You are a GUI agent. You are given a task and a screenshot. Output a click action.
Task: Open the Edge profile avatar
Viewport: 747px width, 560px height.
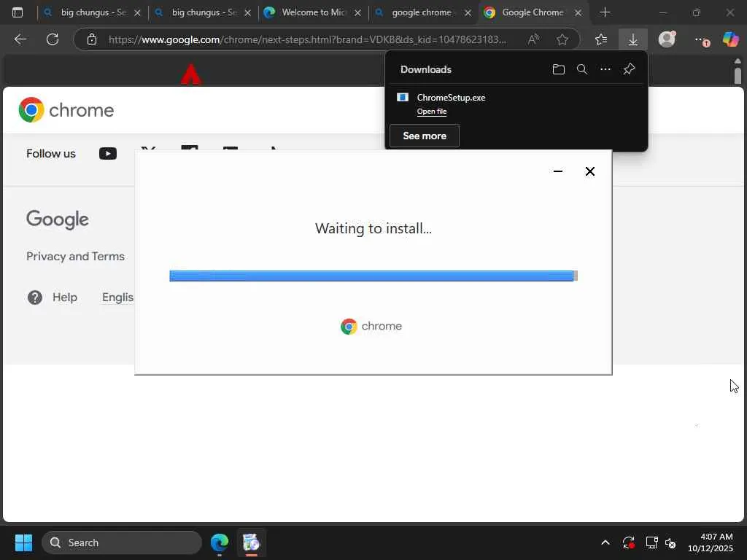tap(667, 39)
